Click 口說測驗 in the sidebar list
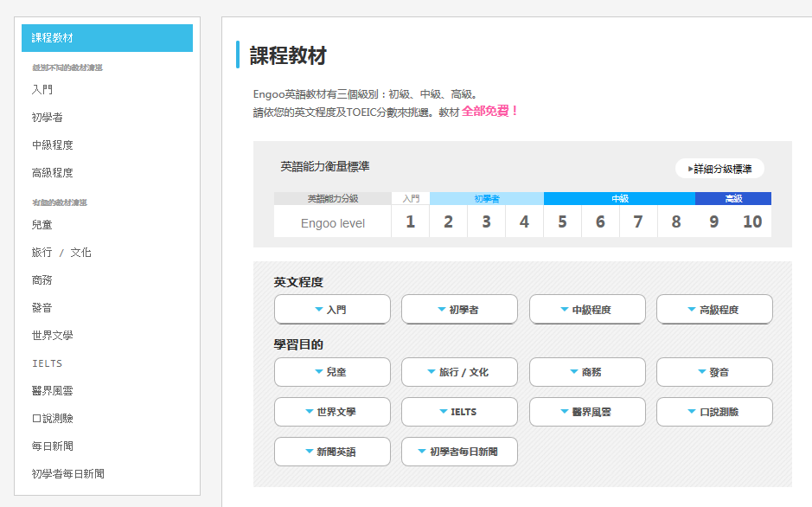Screen dimensions: 812x507 pos(53,419)
